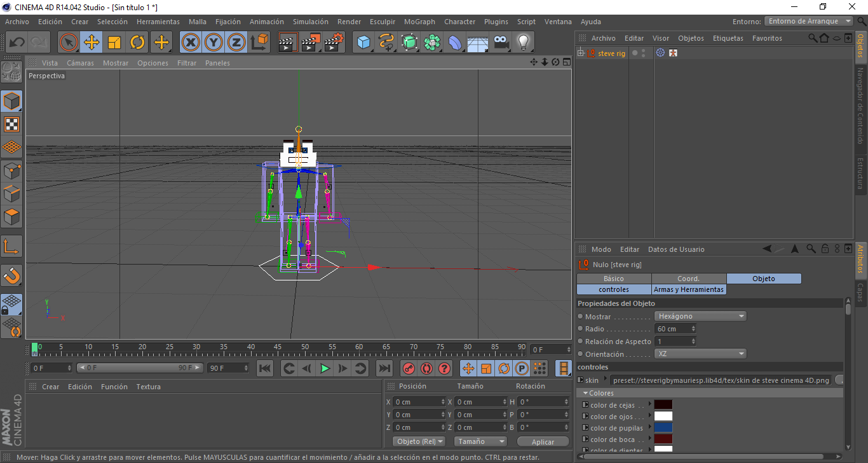This screenshot has width=868, height=463.
Task: Expand the steve rig object tree
Action: [581, 53]
